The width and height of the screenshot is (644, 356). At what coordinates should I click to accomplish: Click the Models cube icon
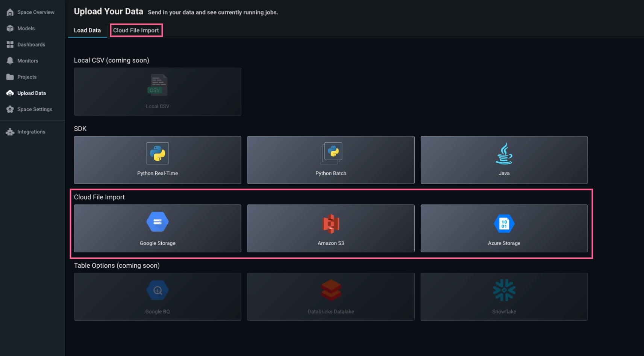pyautogui.click(x=10, y=29)
